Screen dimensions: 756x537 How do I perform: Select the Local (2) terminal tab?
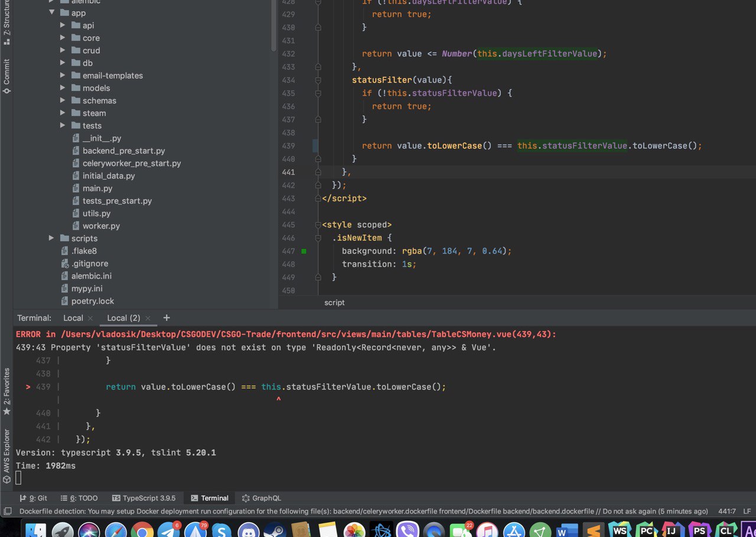point(123,318)
